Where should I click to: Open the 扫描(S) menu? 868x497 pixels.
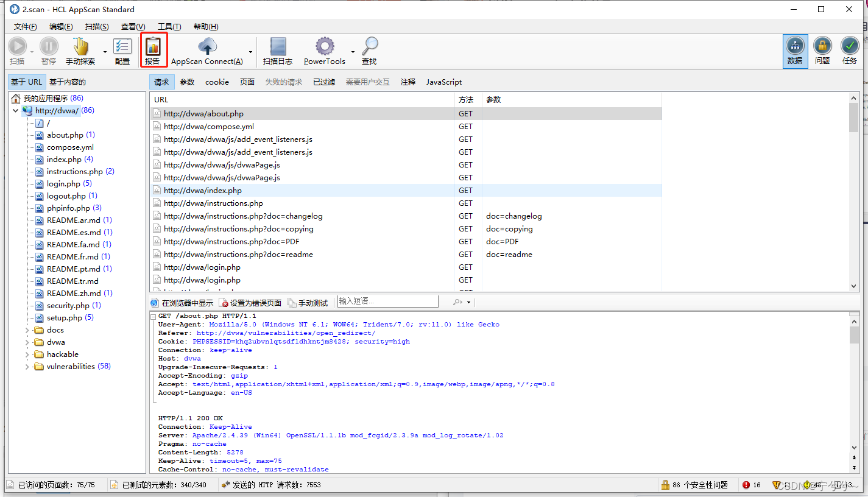click(97, 27)
